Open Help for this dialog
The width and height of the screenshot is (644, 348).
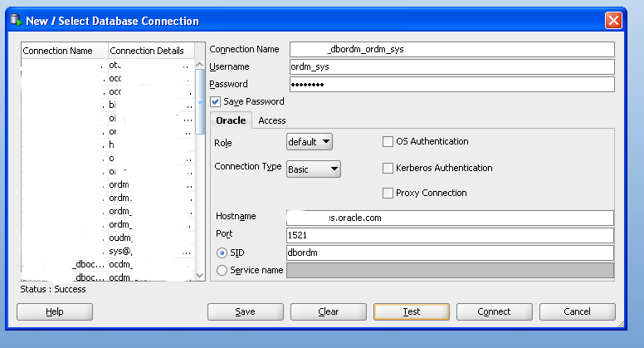(x=55, y=311)
